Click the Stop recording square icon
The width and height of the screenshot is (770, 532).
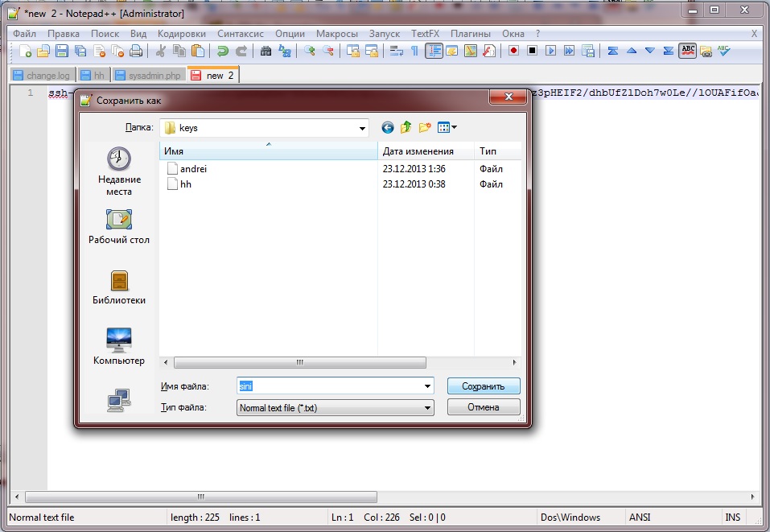[533, 51]
